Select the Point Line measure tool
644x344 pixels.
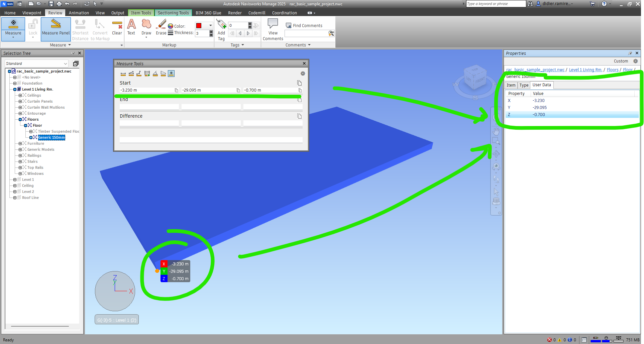139,74
